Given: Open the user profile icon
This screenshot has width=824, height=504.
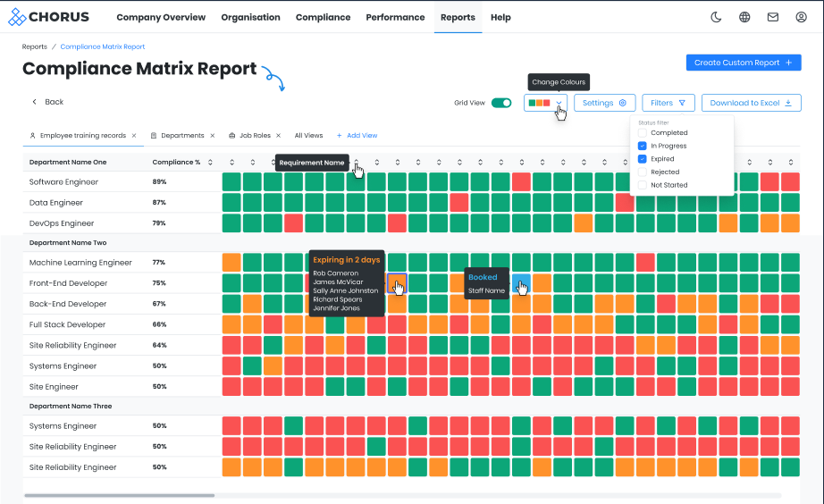Looking at the screenshot, I should click(801, 17).
